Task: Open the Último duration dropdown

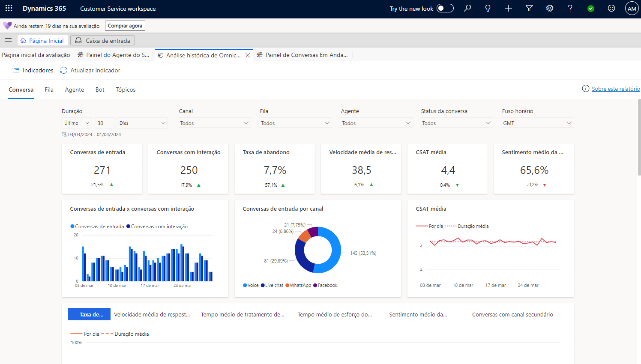Action: tap(77, 123)
